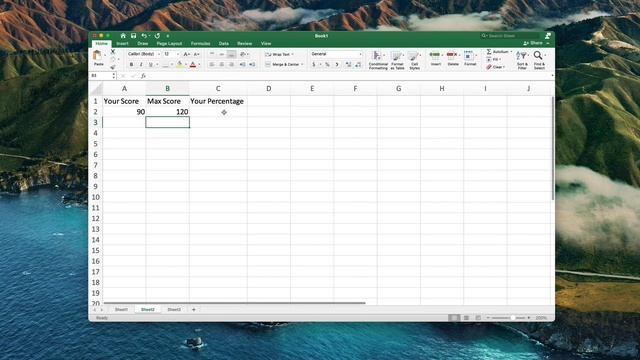Open the Clear dropdown
The height and width of the screenshot is (360, 640).
point(496,67)
